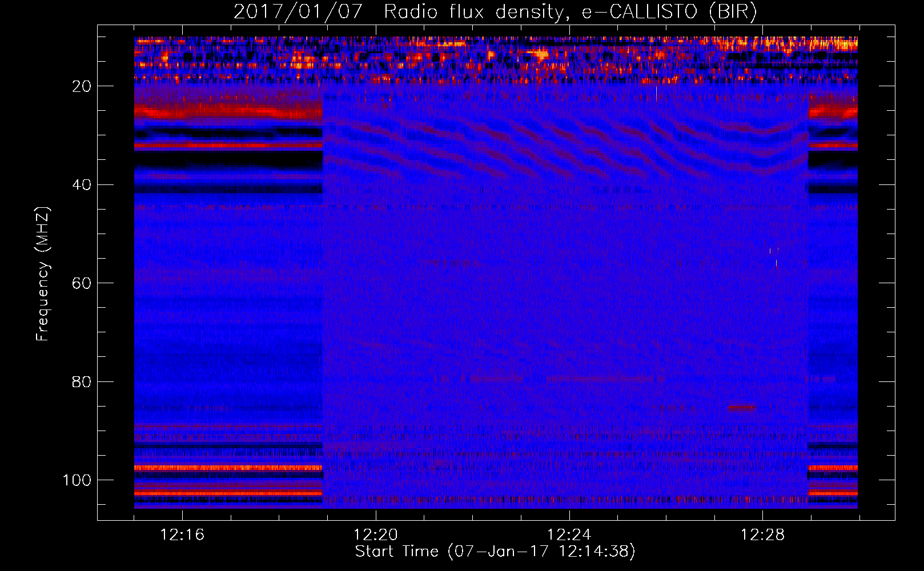
Task: Click the '12:24' time tick label
Action: [x=569, y=534]
